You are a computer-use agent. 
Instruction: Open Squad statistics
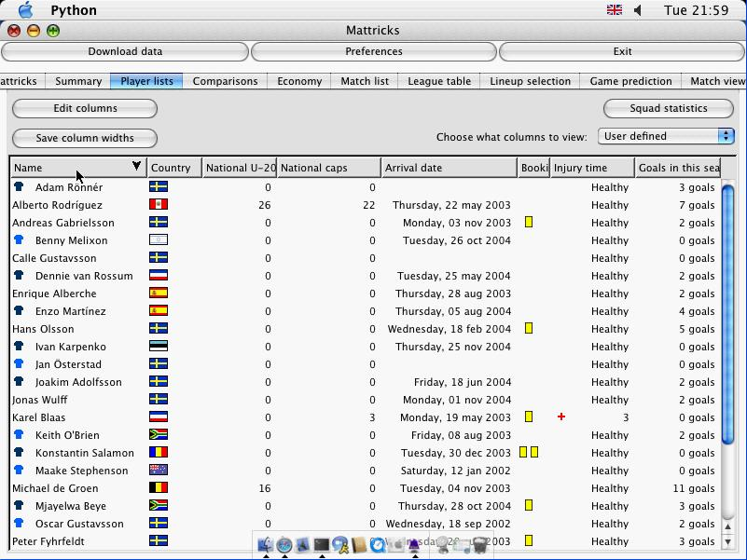click(668, 108)
